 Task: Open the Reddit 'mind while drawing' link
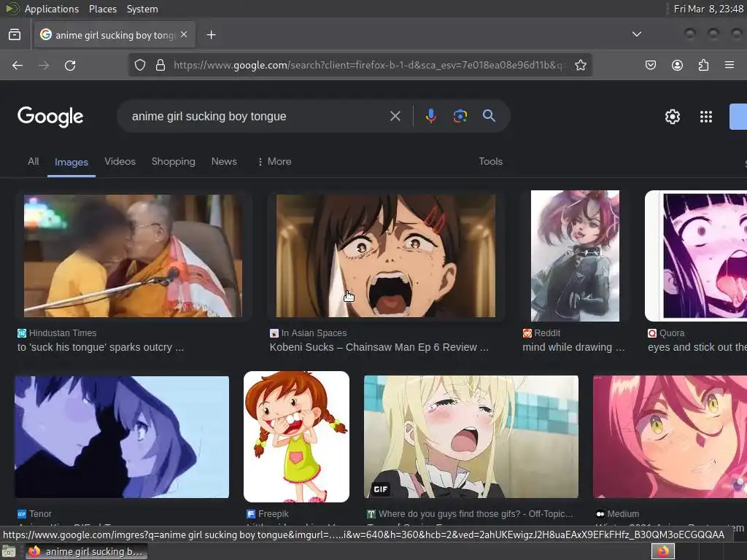point(573,347)
